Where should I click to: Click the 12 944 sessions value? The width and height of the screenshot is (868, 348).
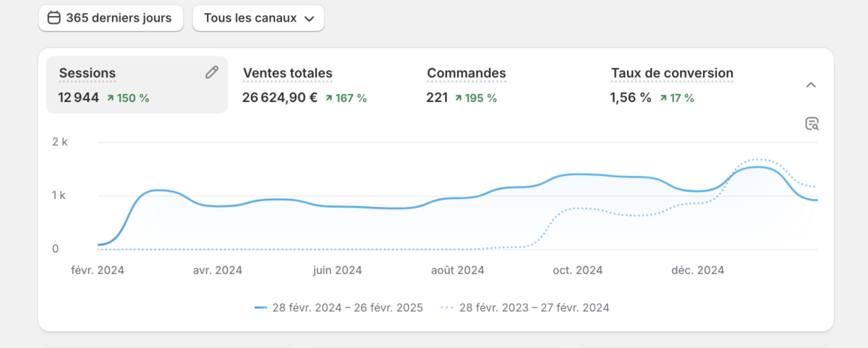(79, 98)
